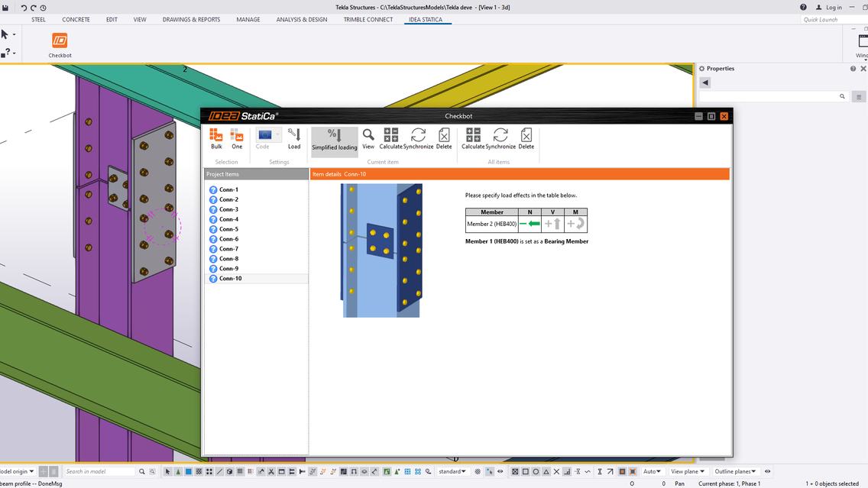Click the Save icon in the title bar
The image size is (868, 488).
point(5,8)
